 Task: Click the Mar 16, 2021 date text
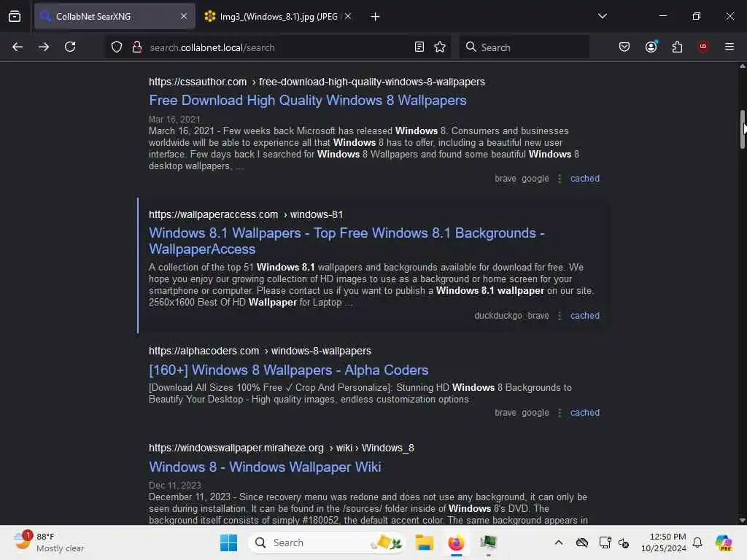[174, 120]
